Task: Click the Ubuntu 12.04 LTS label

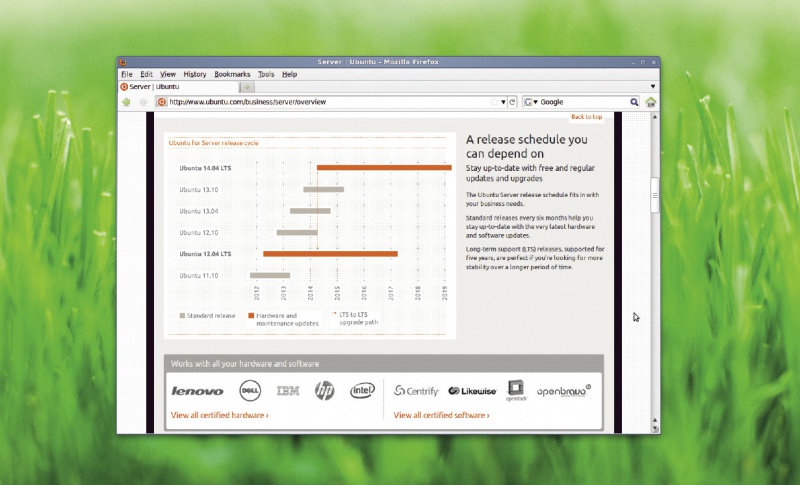Action: click(x=205, y=254)
